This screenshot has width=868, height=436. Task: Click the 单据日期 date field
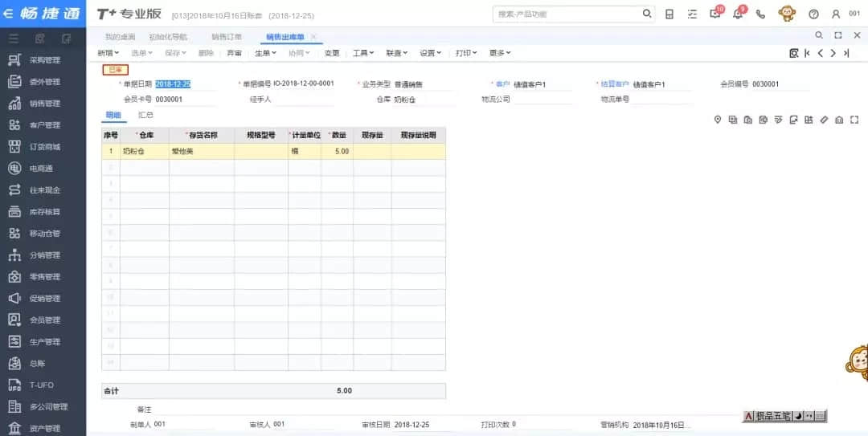tap(173, 84)
